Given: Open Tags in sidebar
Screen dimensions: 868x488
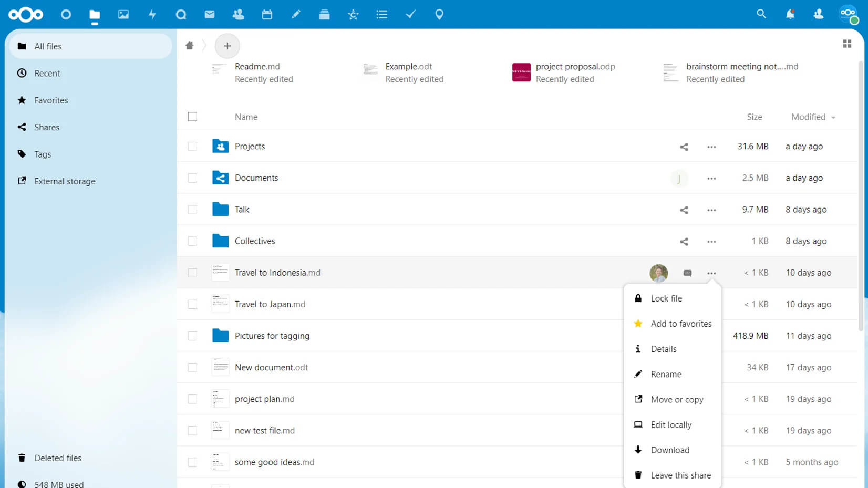Looking at the screenshot, I should pos(91,154).
